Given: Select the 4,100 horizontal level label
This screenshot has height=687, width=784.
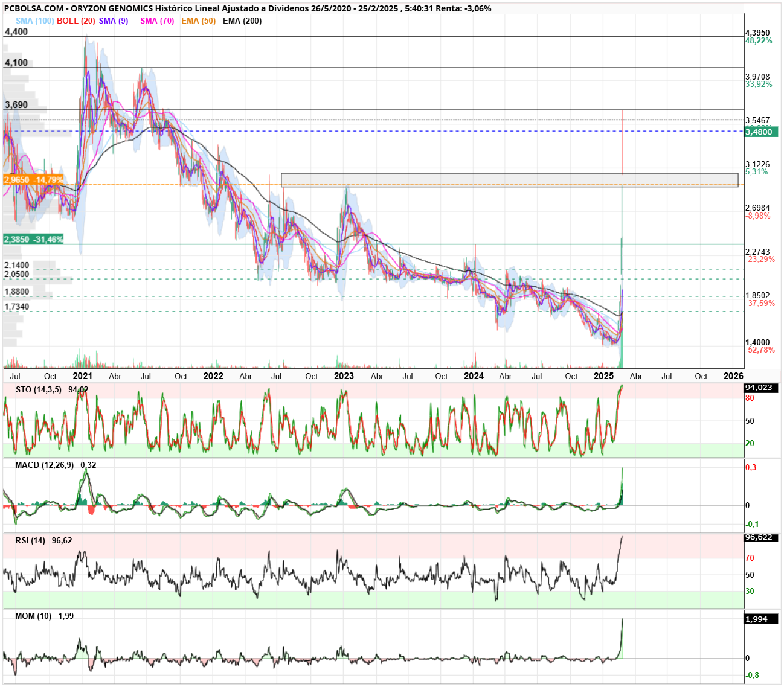Looking at the screenshot, I should point(16,62).
